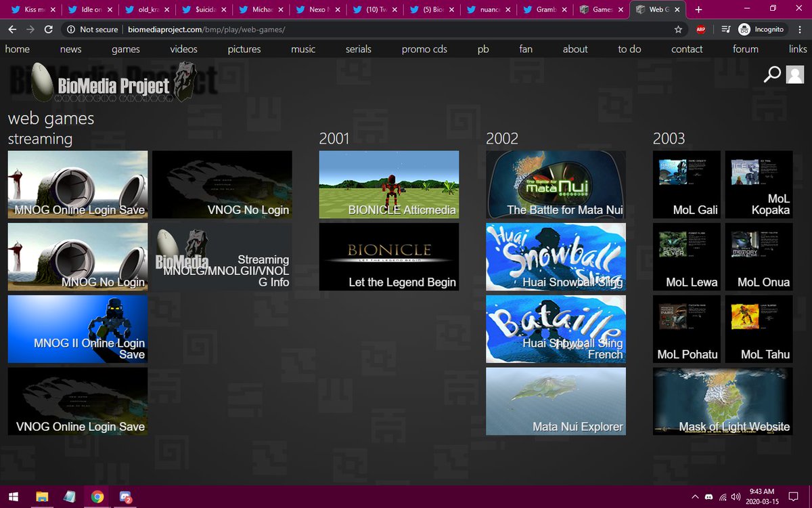Go to the contact page
The width and height of the screenshot is (812, 508).
[x=687, y=49]
